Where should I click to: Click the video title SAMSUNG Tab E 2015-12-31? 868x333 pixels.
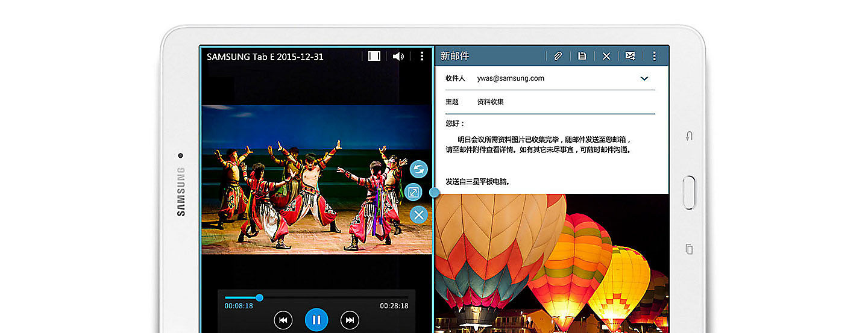tap(265, 57)
